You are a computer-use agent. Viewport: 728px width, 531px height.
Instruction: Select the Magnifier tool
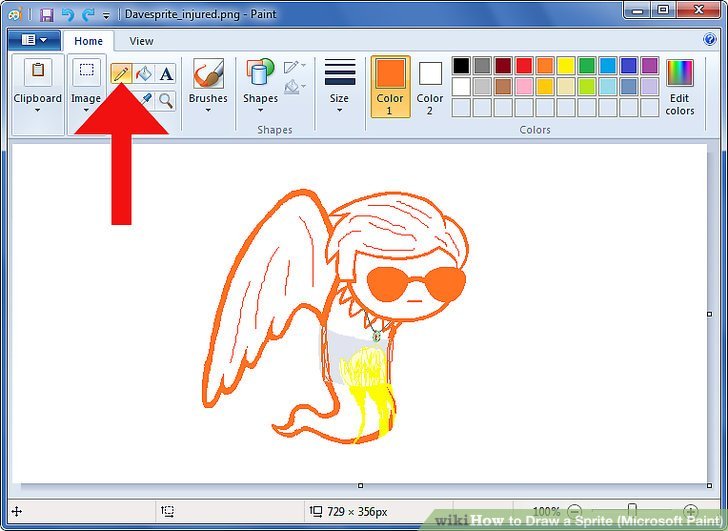click(166, 100)
